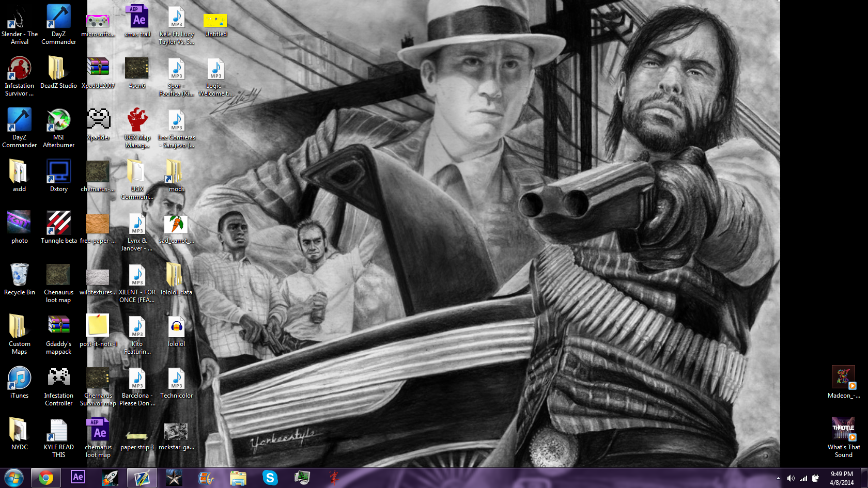Select the Spor - Pacifica MP3

click(177, 76)
